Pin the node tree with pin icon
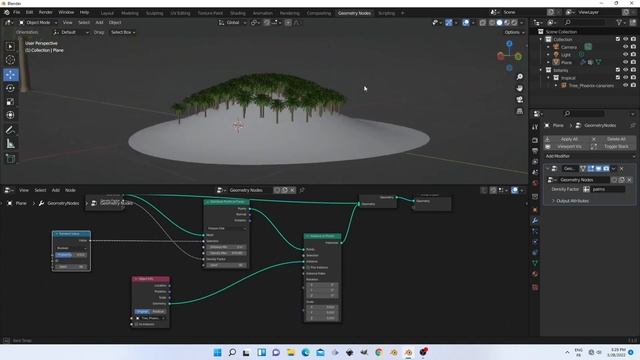 [302, 190]
